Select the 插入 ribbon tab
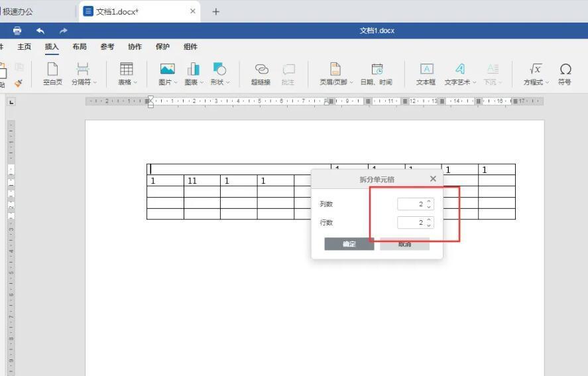This screenshot has height=376, width=588. coord(52,46)
